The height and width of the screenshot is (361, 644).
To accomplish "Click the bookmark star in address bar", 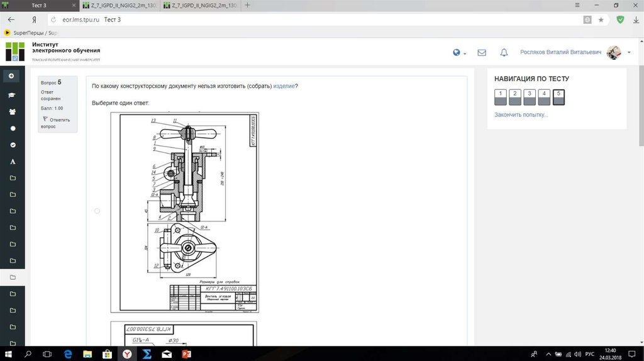I will click(601, 19).
